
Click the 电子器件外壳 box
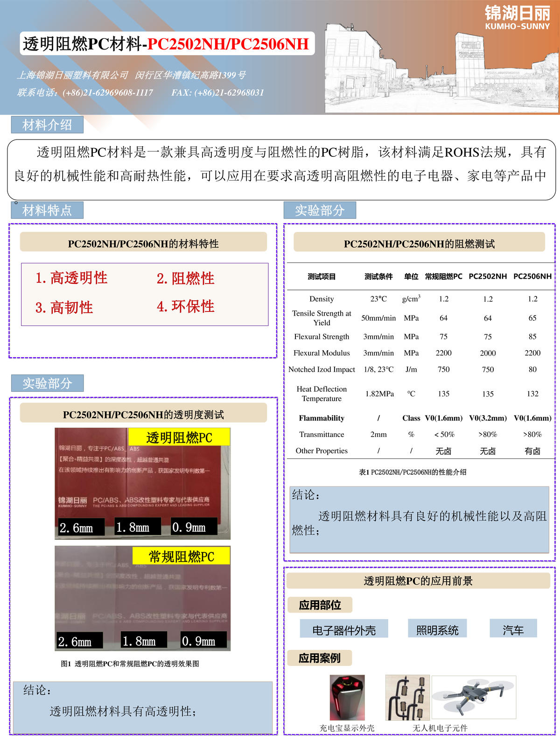tap(344, 629)
